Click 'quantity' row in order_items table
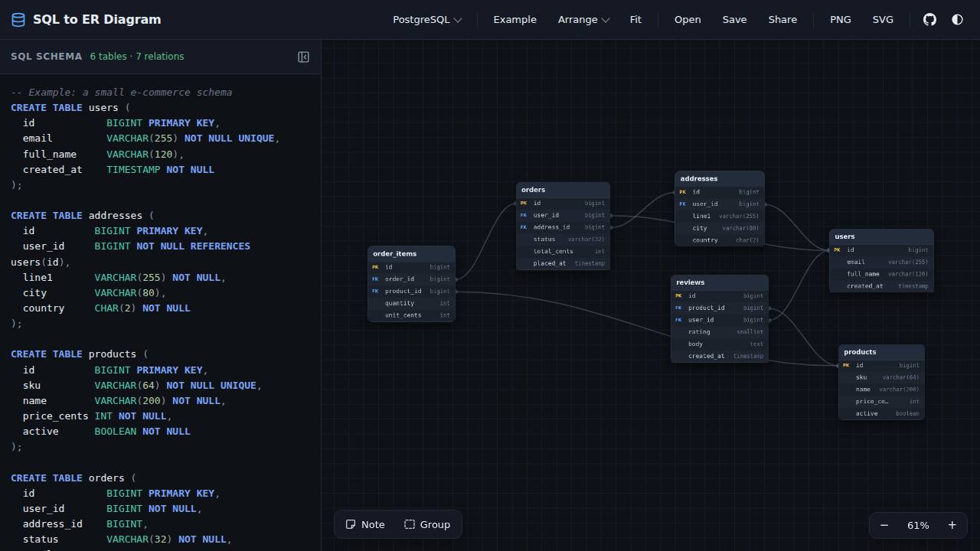The width and height of the screenshot is (980, 551). [411, 303]
